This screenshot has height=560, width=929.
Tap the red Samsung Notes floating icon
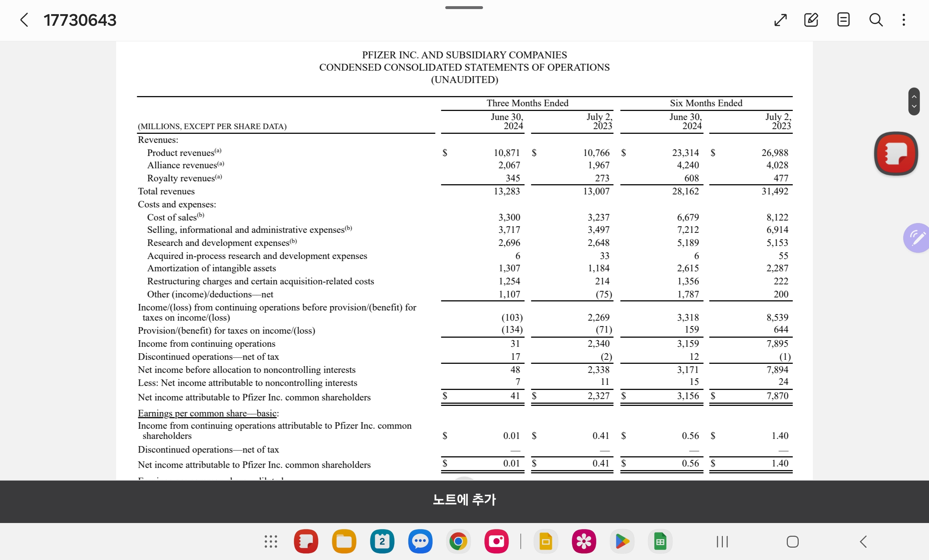click(896, 153)
